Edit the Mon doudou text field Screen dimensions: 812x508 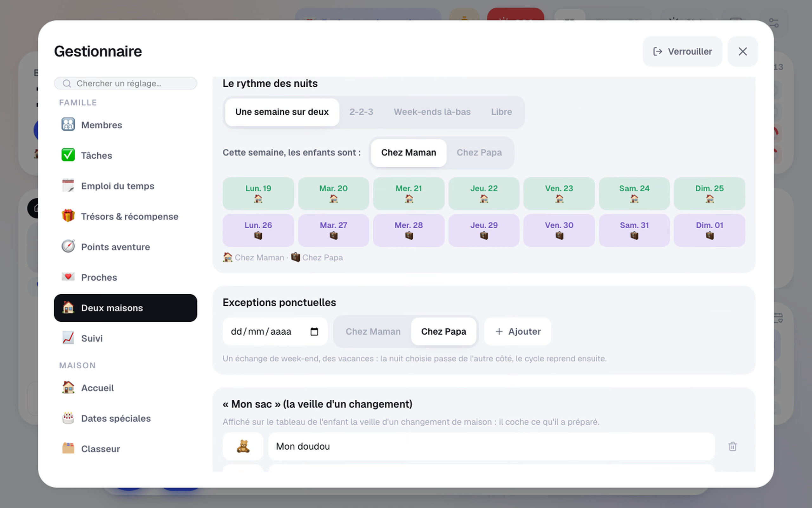coord(491,446)
